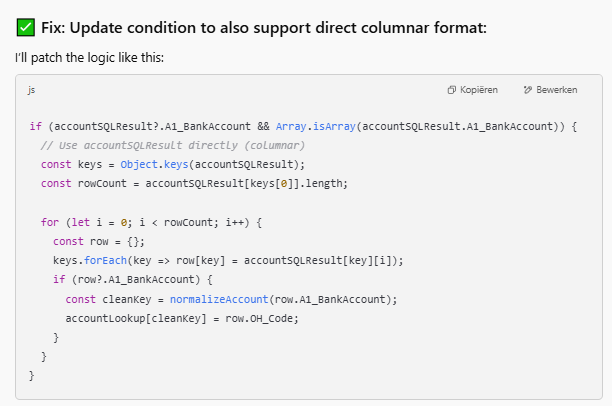The width and height of the screenshot is (612, 406).
Task: Click the 'I'll patch the logic' sentence
Action: coord(89,58)
